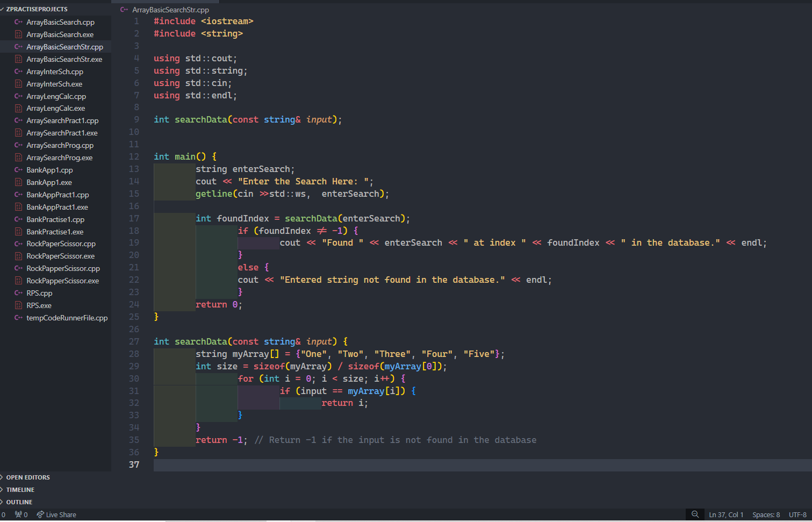Select RockPaperScissor.cpp in the explorer

[x=61, y=244]
